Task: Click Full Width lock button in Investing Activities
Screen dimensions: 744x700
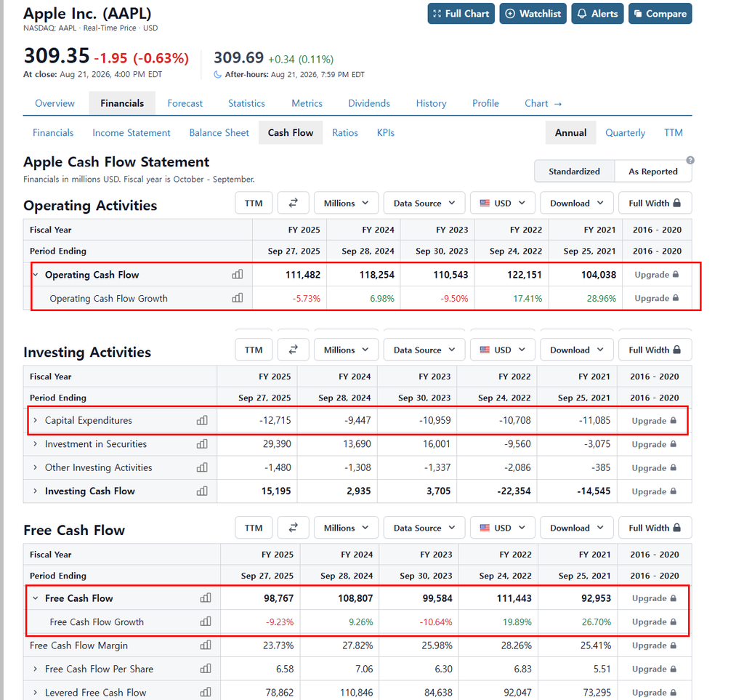Action: (x=655, y=350)
